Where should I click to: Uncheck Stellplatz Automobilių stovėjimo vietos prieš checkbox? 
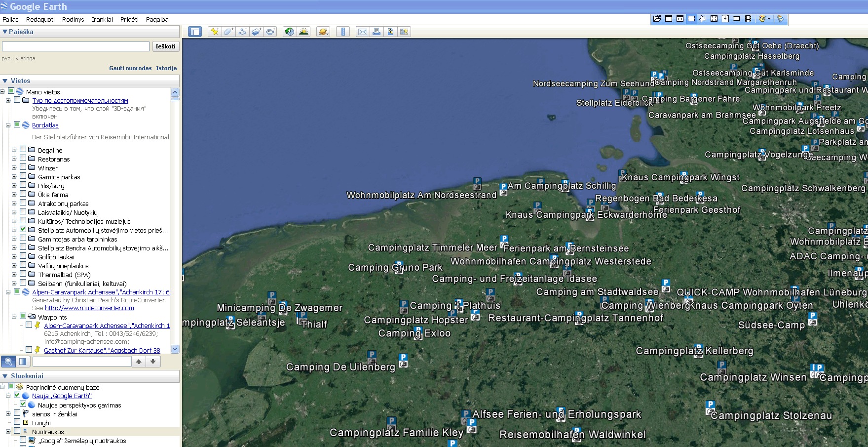click(23, 229)
